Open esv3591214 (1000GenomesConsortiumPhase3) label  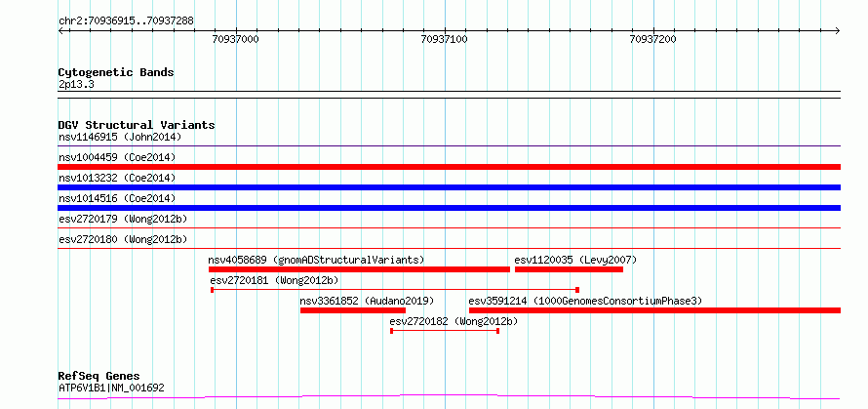coord(586,301)
